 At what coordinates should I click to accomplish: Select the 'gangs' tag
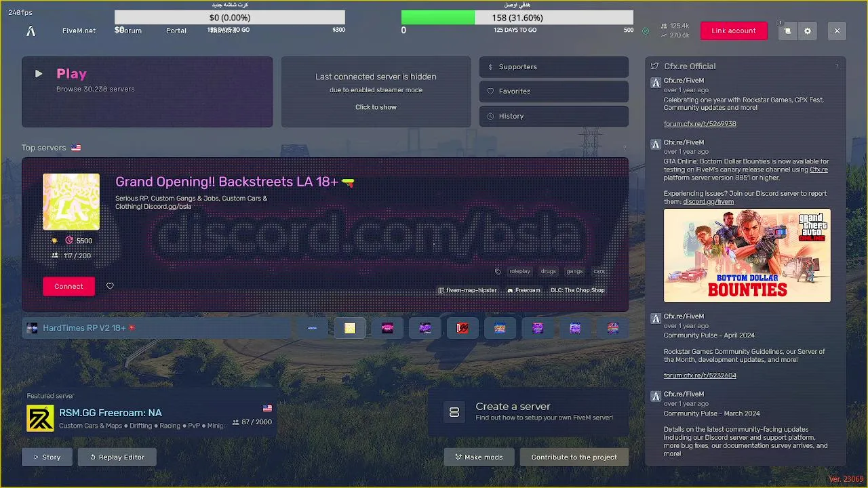tap(575, 271)
